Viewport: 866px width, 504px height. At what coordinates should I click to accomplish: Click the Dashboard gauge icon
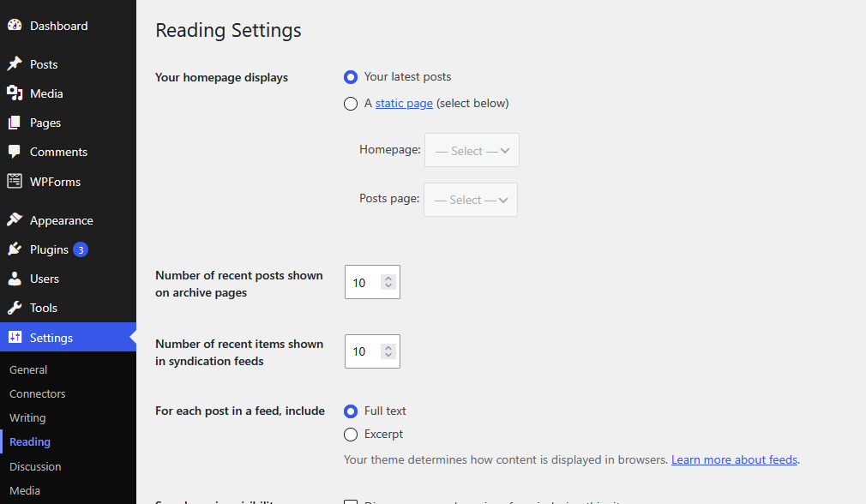click(15, 26)
